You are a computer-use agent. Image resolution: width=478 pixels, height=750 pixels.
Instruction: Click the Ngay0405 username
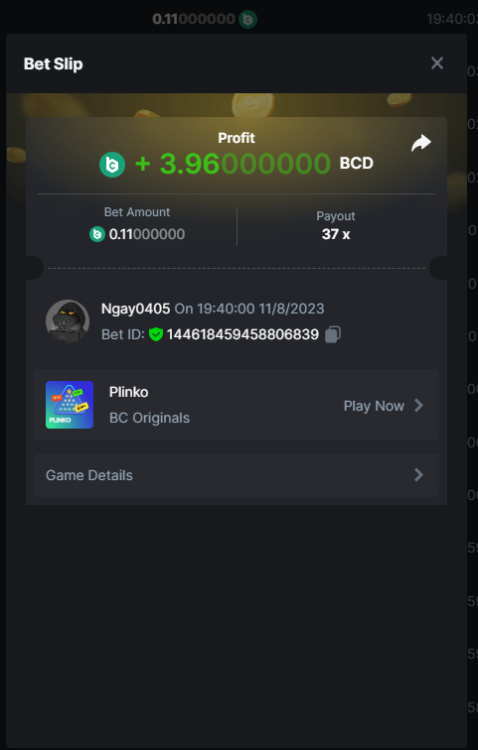point(135,309)
